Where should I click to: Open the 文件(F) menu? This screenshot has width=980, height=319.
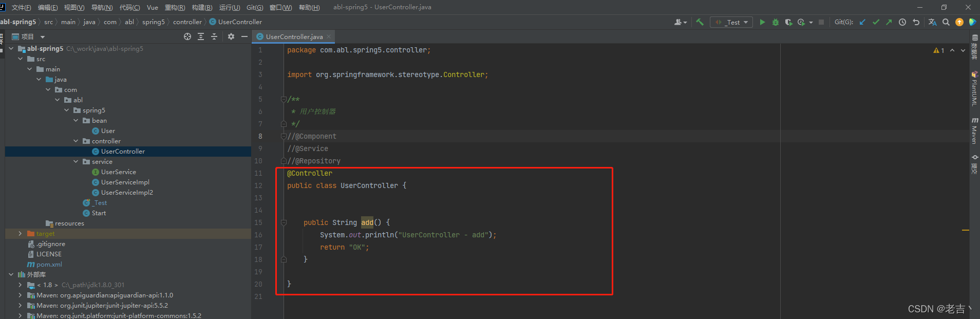tap(21, 7)
